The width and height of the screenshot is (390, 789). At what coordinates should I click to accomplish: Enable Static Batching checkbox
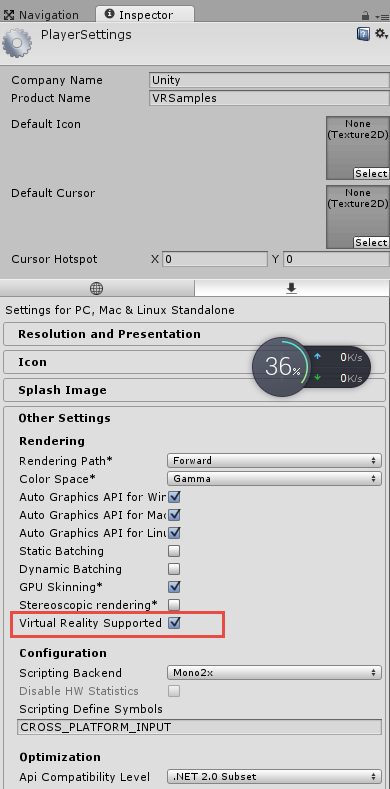(174, 551)
